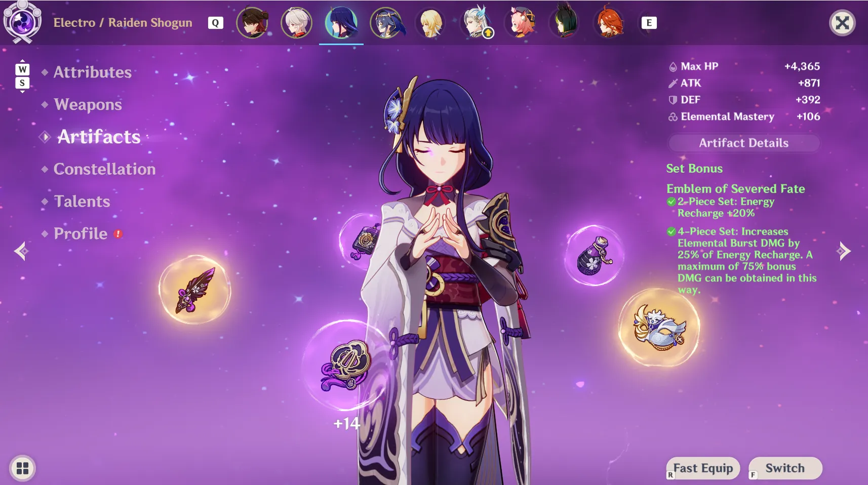Switch to blonde character portrait
Viewport: 868px width, 485px height.
[x=431, y=22]
